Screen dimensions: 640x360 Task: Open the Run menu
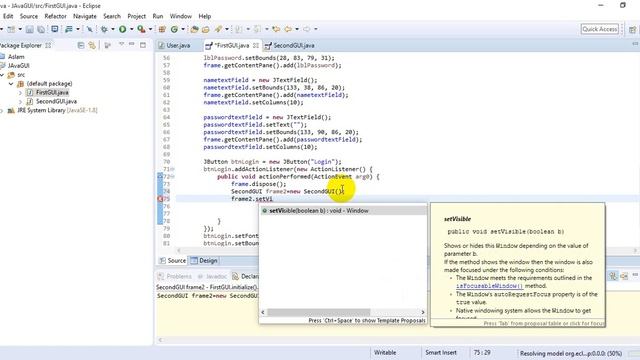click(158, 16)
